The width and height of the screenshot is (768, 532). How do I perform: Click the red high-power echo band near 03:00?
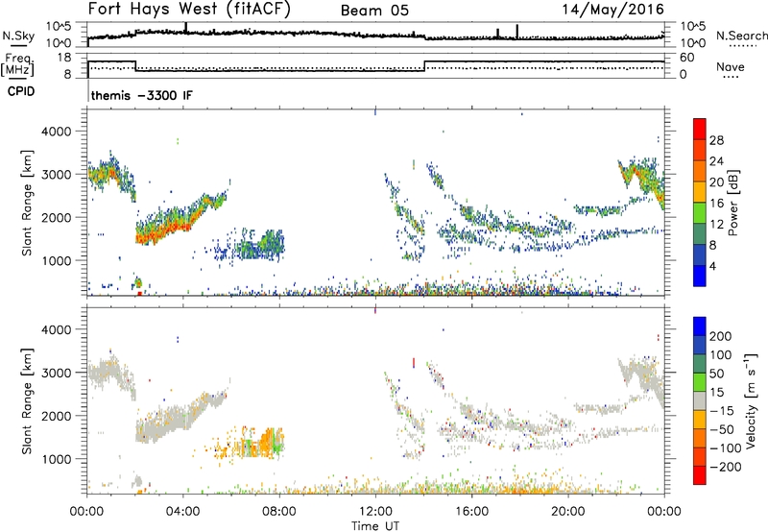[161, 234]
